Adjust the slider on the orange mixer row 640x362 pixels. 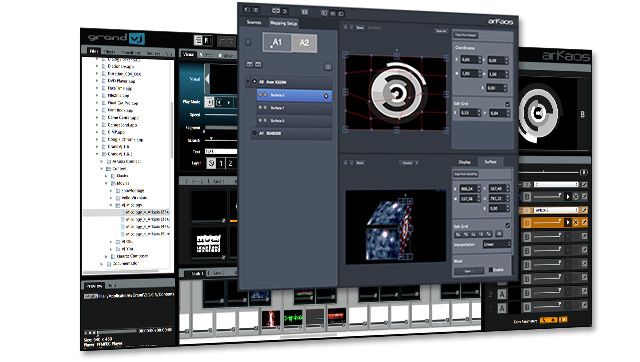pos(547,222)
